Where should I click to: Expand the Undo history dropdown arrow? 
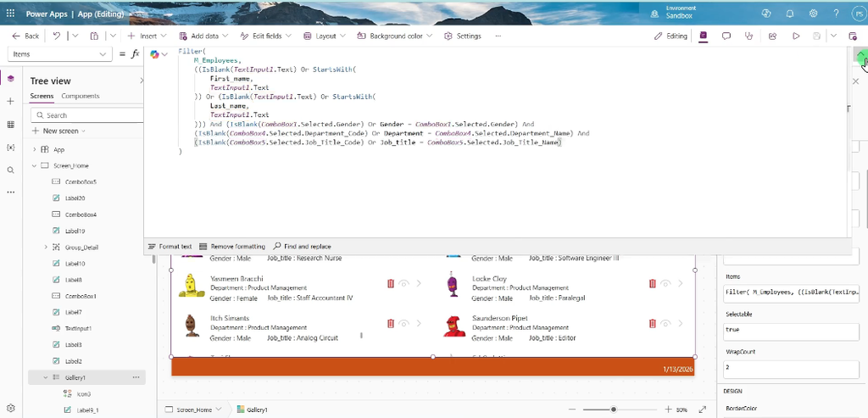click(75, 36)
